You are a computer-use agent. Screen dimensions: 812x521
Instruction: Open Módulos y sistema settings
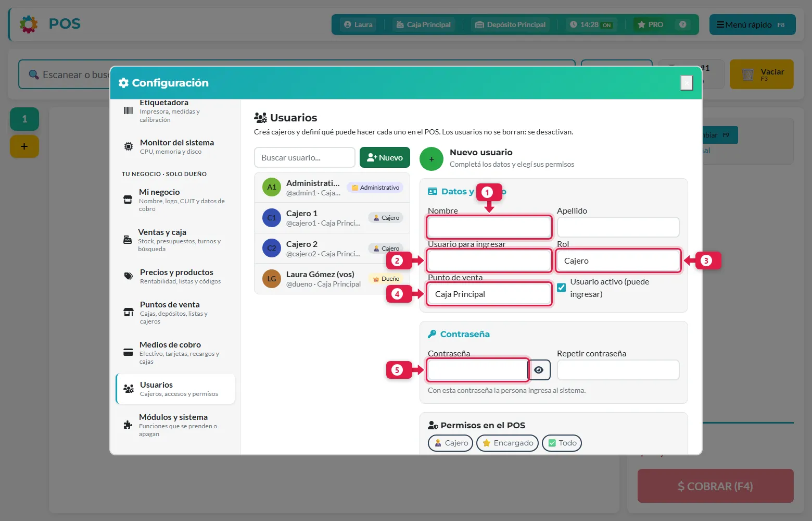click(x=175, y=425)
